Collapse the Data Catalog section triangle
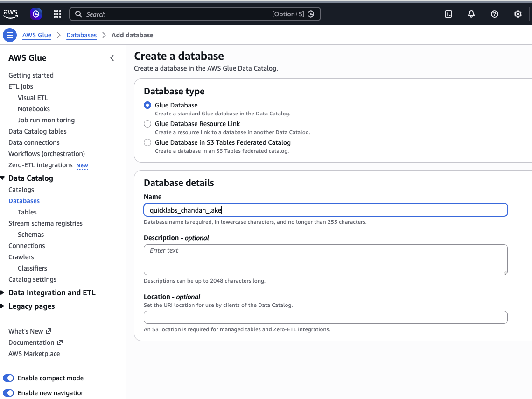Viewport: 532px width, 399px height. tap(3, 178)
